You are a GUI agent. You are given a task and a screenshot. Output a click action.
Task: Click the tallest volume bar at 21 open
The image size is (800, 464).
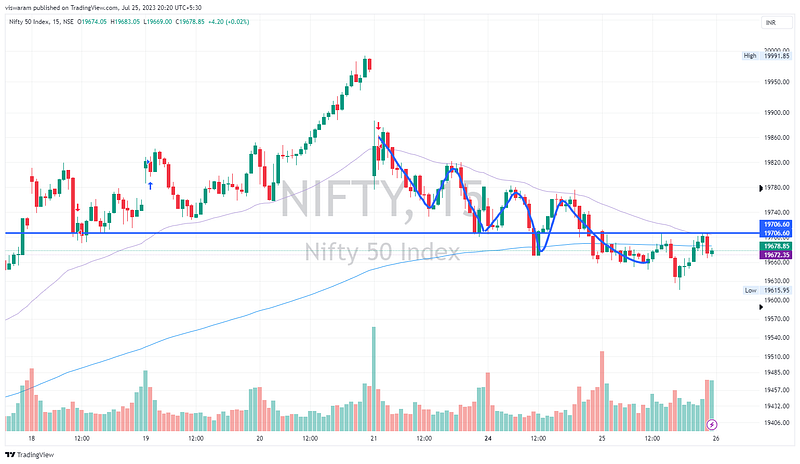374,379
